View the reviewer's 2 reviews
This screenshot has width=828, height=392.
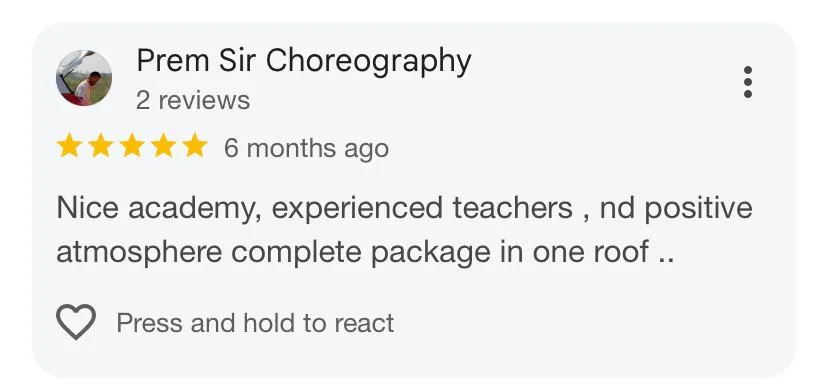[193, 100]
